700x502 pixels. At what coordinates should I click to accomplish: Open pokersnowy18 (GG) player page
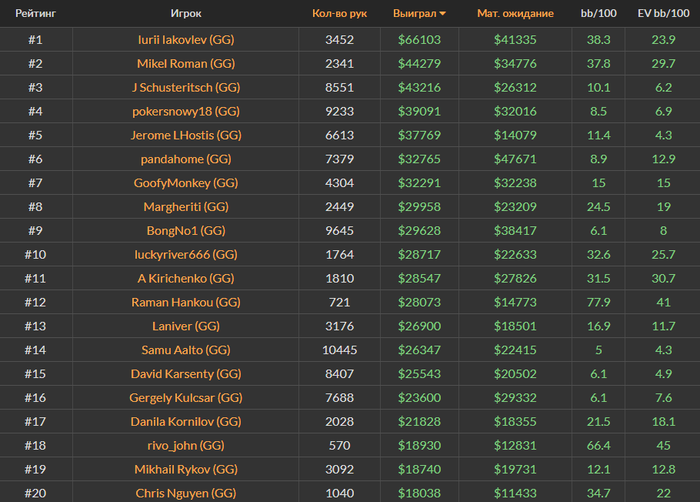click(x=186, y=111)
